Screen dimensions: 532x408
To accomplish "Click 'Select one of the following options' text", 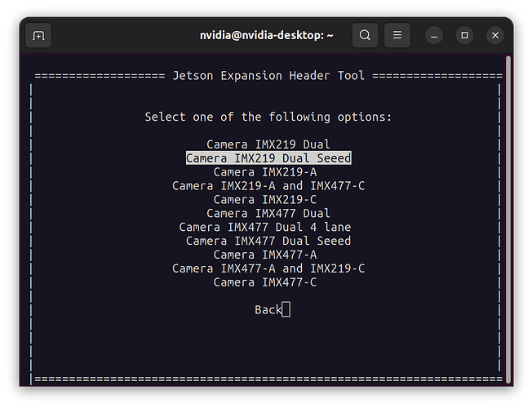I will (x=268, y=118).
